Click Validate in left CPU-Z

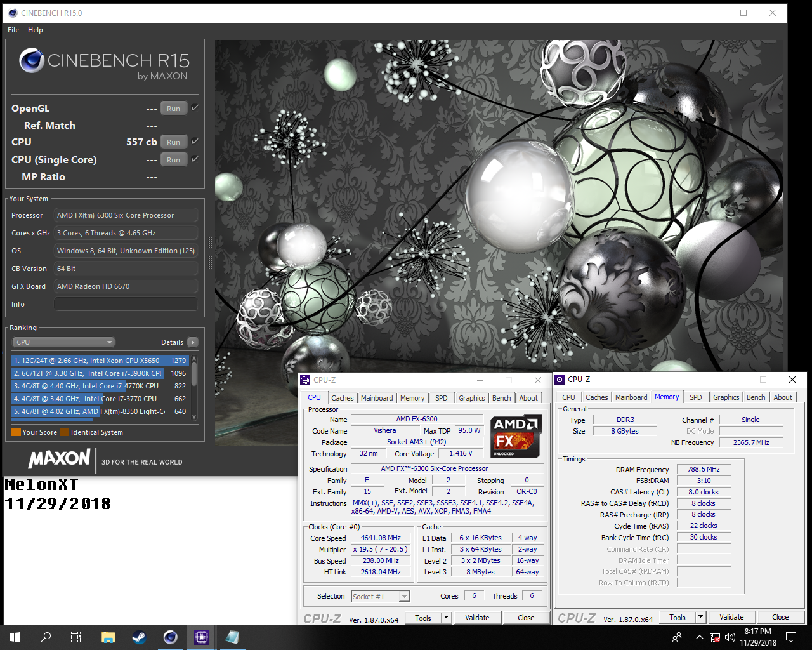pos(477,618)
